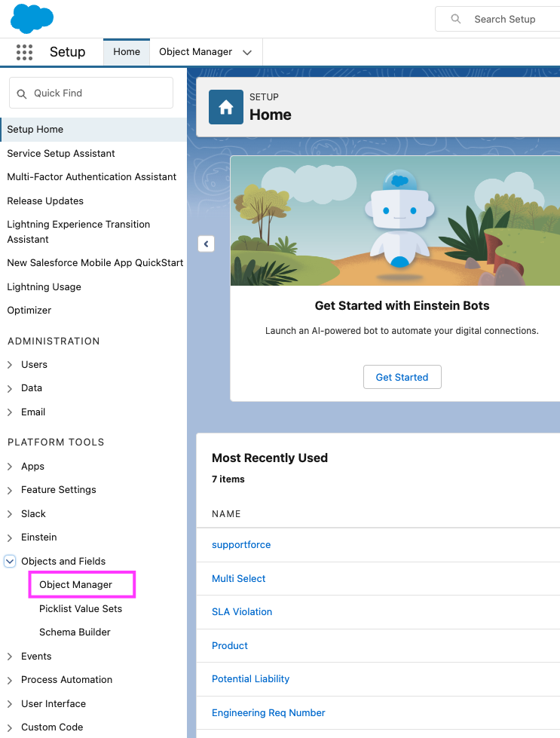The width and height of the screenshot is (560, 738).
Task: Open Object Manager under Objects and Fields
Action: click(76, 584)
